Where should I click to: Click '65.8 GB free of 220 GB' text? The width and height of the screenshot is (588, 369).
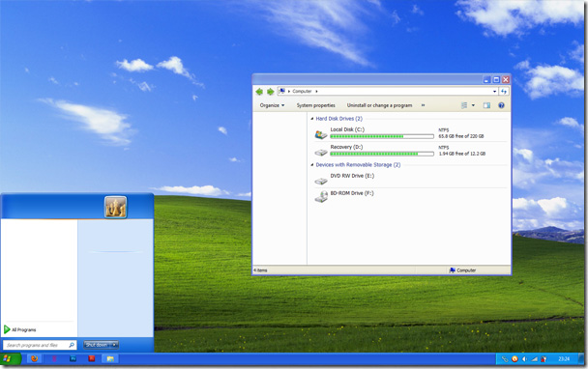pos(461,136)
